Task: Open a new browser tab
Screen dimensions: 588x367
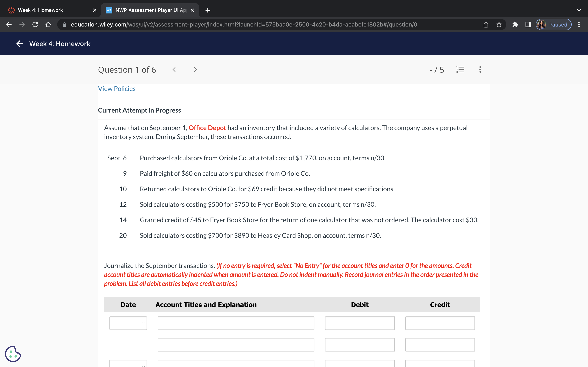Action: coord(208,10)
